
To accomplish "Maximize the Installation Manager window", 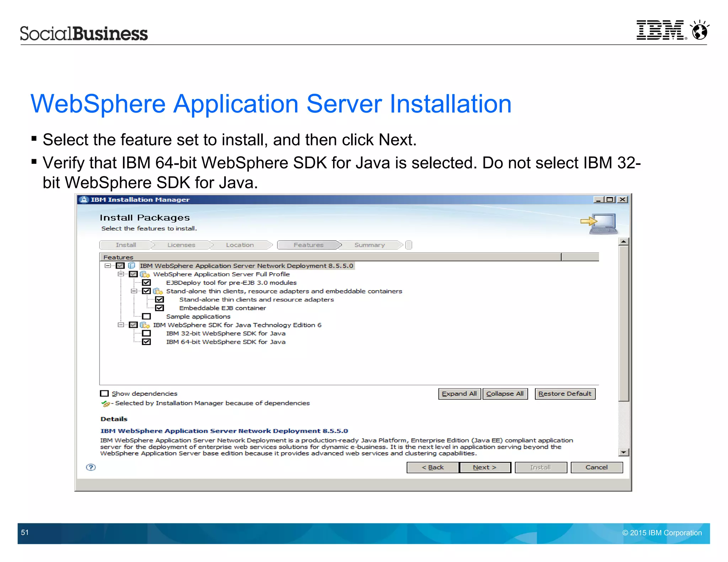I will coord(610,200).
